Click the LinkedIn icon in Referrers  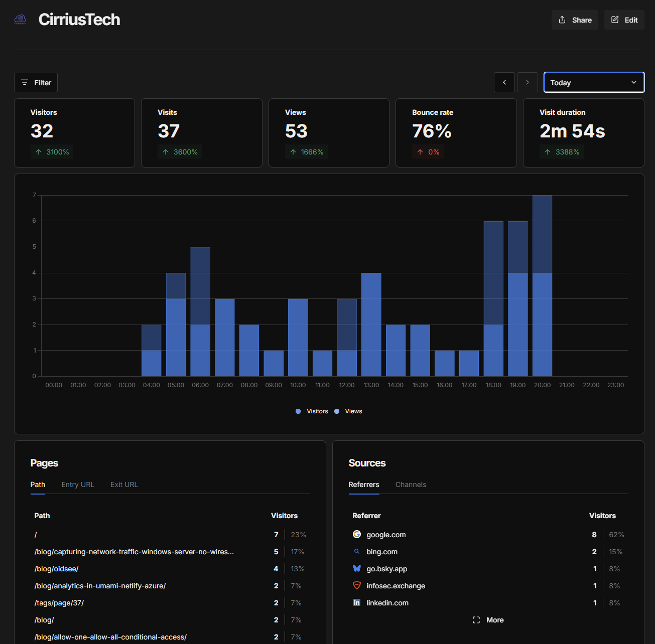[x=357, y=603]
